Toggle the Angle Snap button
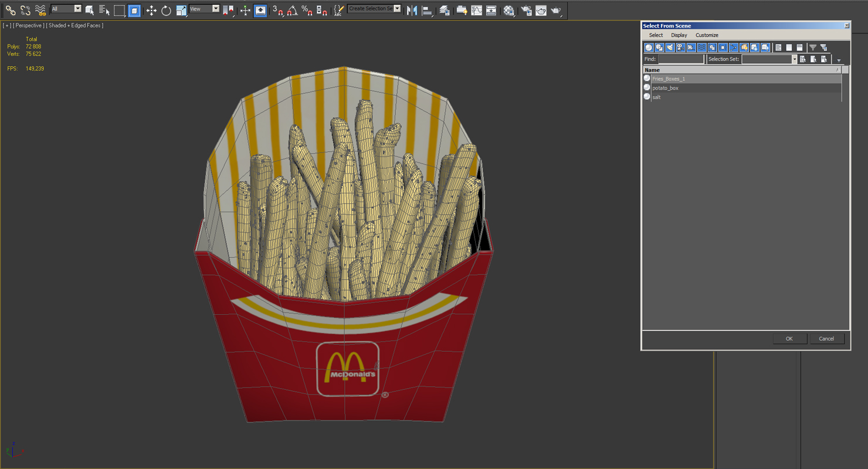The height and width of the screenshot is (469, 868). click(x=292, y=10)
